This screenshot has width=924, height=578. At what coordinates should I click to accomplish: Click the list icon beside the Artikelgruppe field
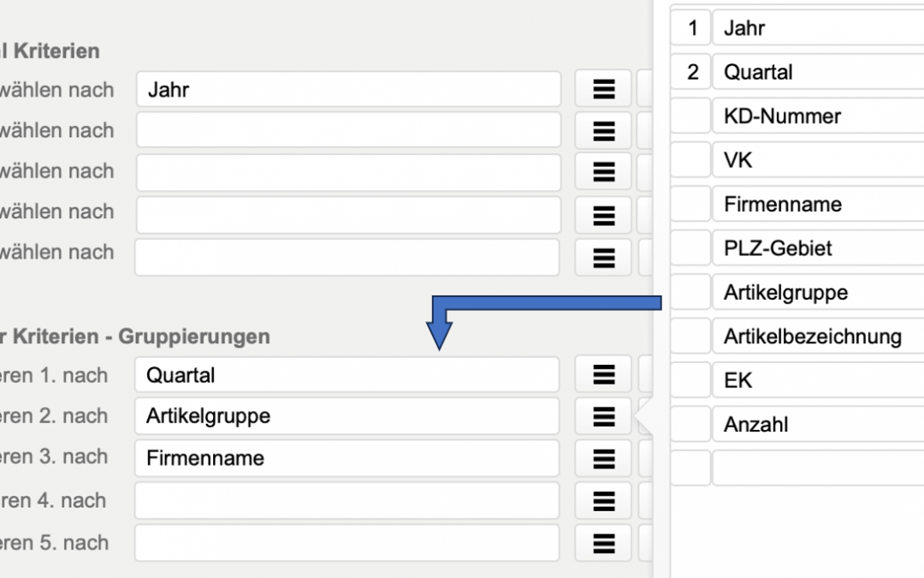tap(603, 416)
